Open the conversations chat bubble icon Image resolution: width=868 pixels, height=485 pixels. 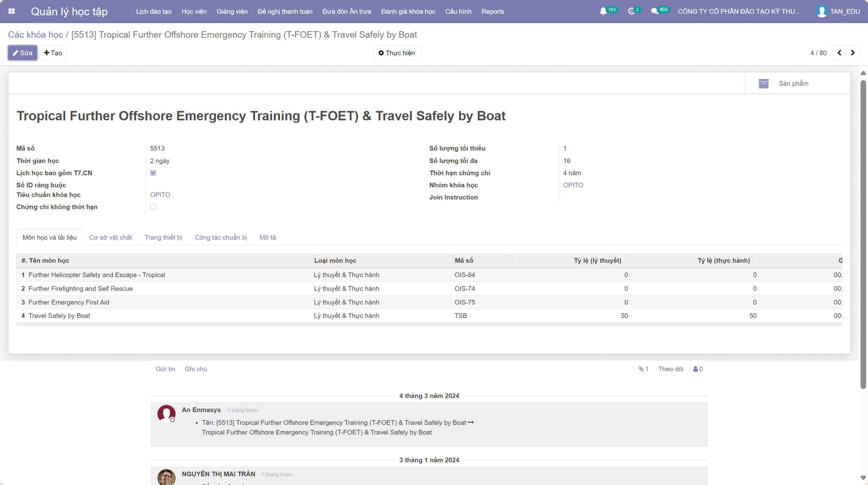[x=654, y=11]
